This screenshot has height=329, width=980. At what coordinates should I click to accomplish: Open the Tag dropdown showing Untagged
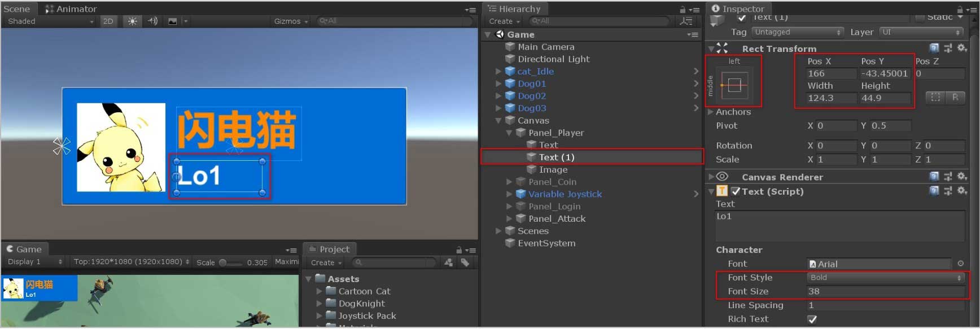click(798, 32)
